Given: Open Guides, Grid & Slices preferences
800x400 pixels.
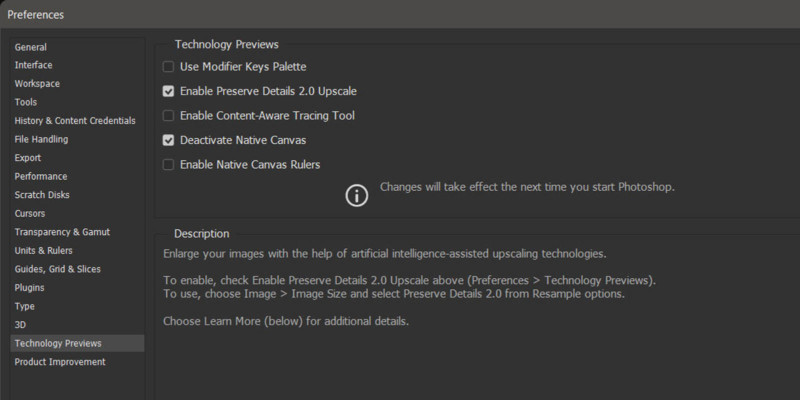Looking at the screenshot, I should pos(58,269).
